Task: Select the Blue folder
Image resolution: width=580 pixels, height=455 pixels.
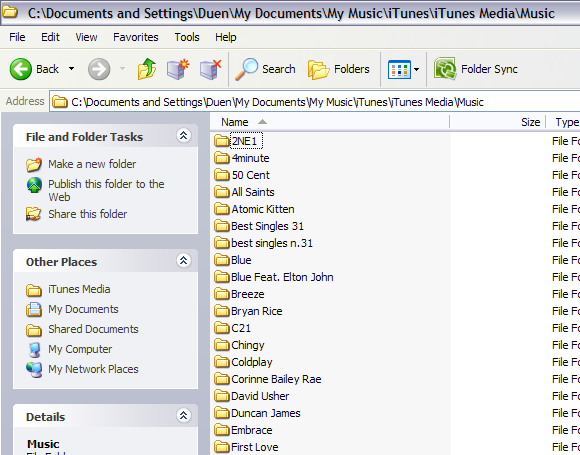Action: pos(233,260)
